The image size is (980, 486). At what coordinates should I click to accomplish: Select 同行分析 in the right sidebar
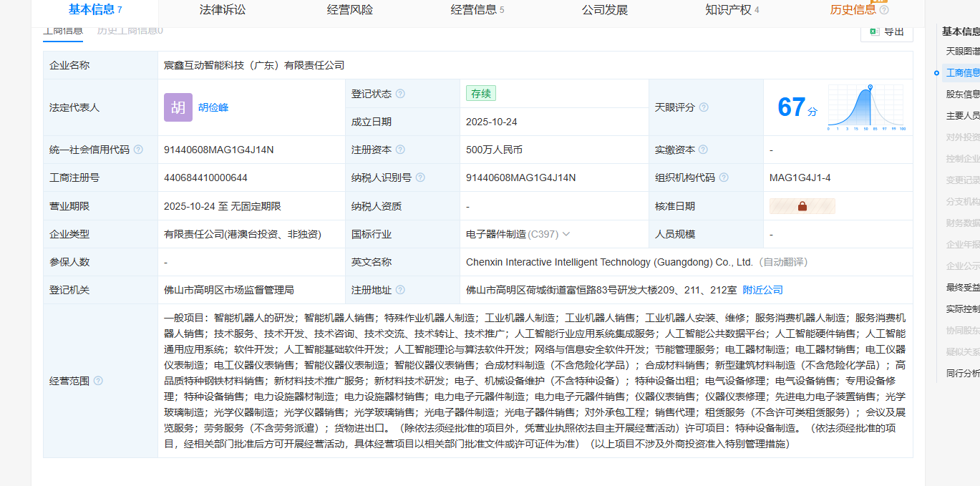tap(963, 373)
